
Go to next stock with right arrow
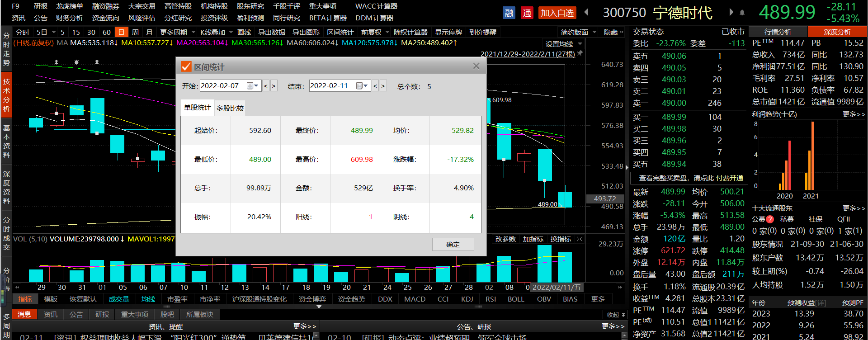pos(731,12)
